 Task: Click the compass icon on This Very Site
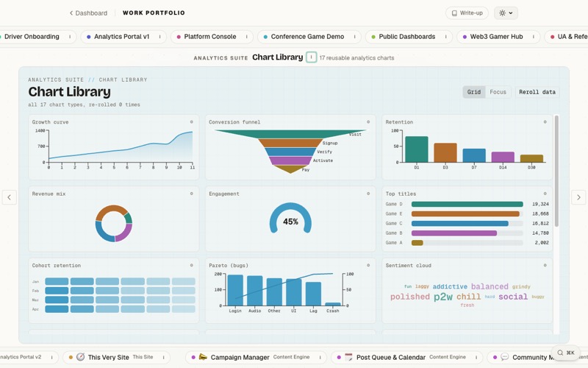(x=81, y=357)
